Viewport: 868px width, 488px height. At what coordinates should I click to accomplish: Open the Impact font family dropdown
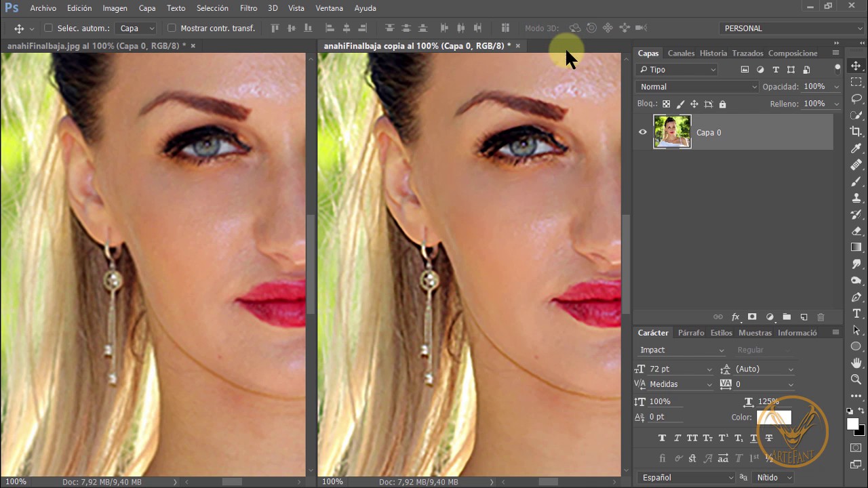(x=682, y=350)
